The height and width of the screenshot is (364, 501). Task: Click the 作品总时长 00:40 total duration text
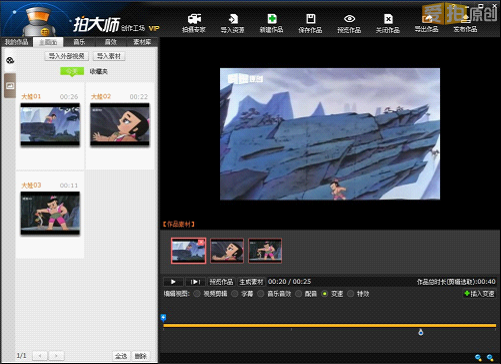(456, 282)
